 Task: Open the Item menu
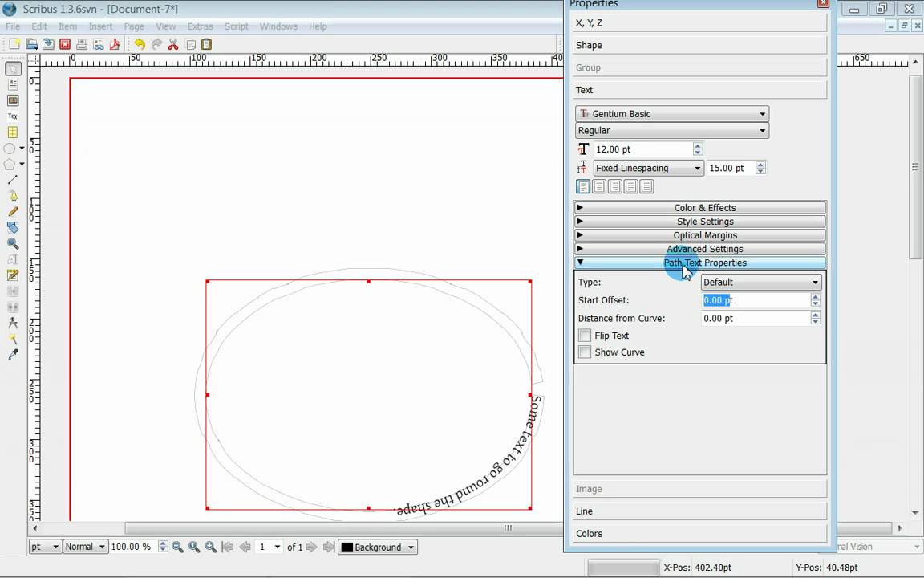pos(67,26)
